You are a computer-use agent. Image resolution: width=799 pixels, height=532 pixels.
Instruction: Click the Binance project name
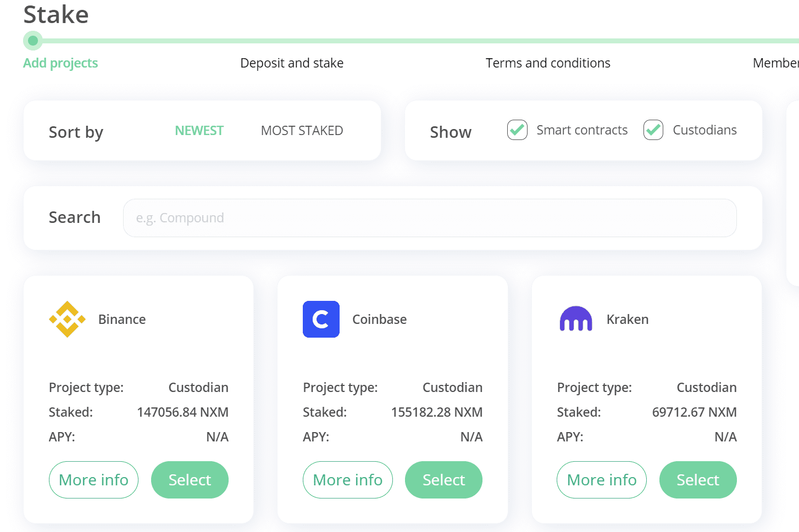pyautogui.click(x=122, y=320)
